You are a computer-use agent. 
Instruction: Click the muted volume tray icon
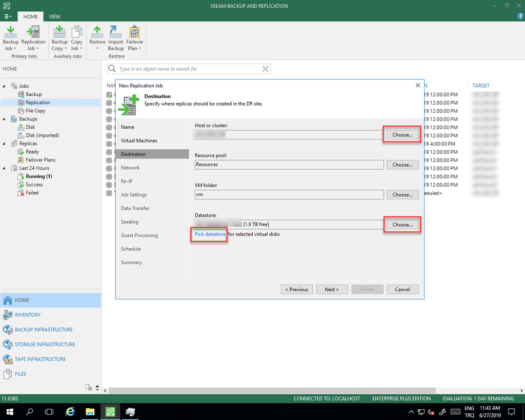coord(431,412)
